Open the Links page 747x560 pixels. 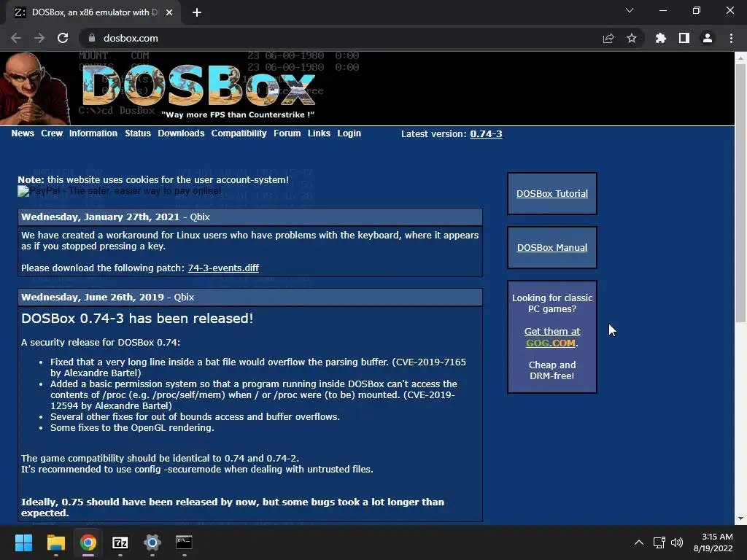[319, 133]
